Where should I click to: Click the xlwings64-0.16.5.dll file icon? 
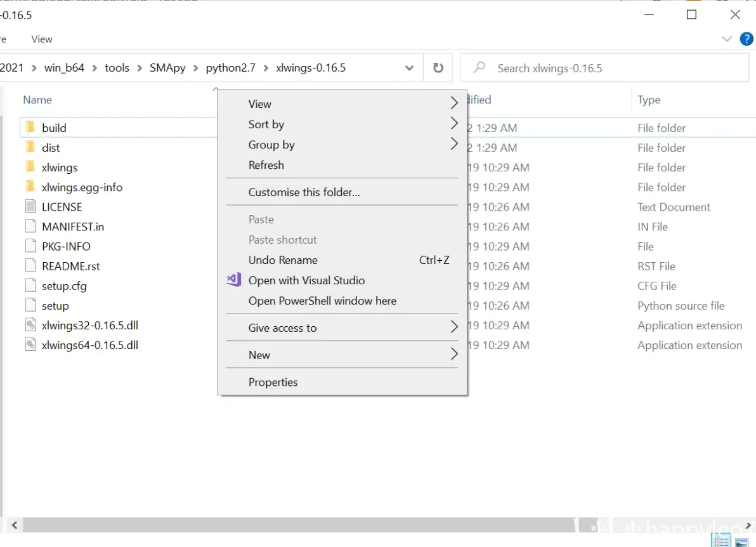point(30,345)
